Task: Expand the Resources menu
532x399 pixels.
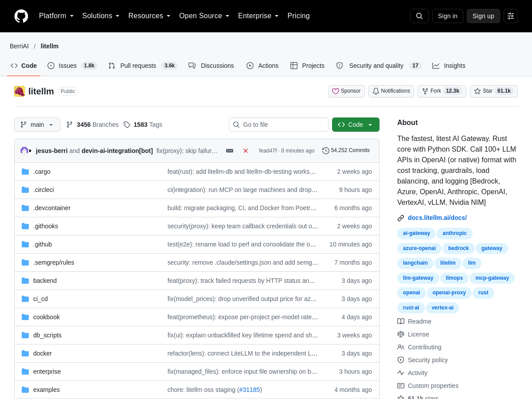Action: (x=149, y=16)
